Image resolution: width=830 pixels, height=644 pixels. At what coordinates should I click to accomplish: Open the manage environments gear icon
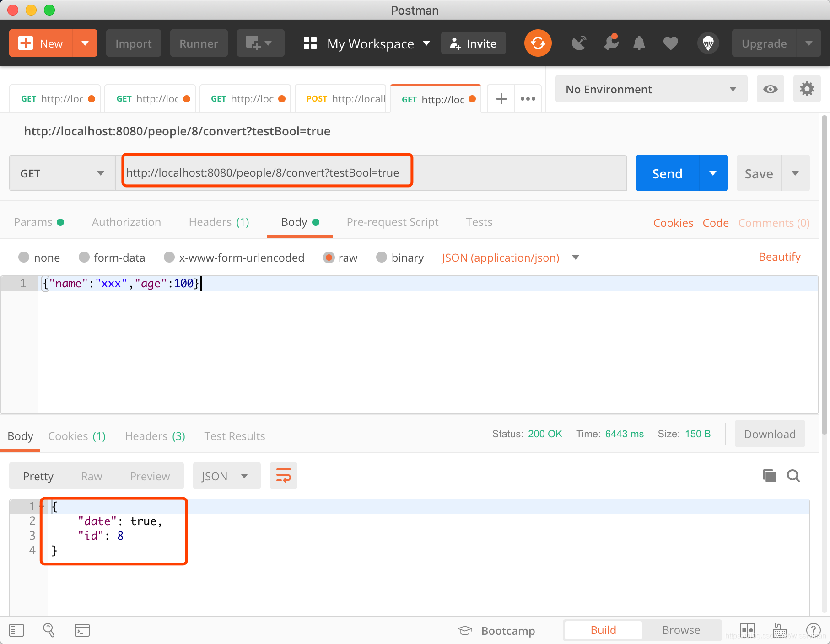click(807, 89)
